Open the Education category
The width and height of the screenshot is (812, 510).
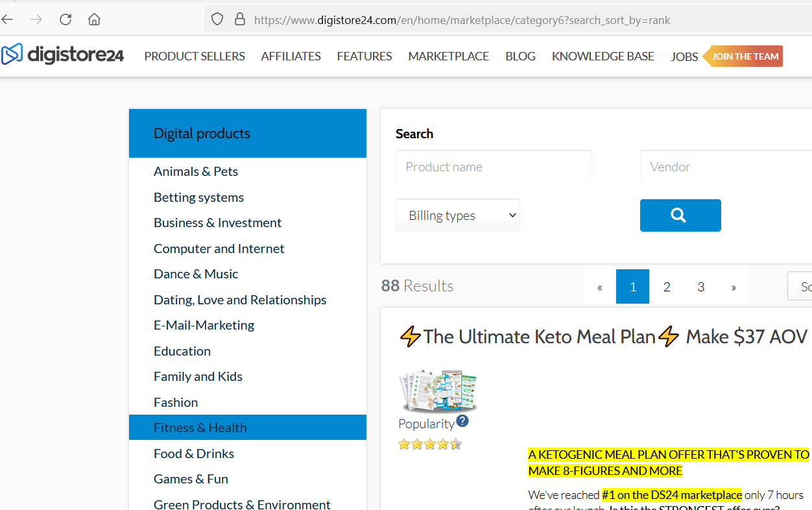[182, 351]
